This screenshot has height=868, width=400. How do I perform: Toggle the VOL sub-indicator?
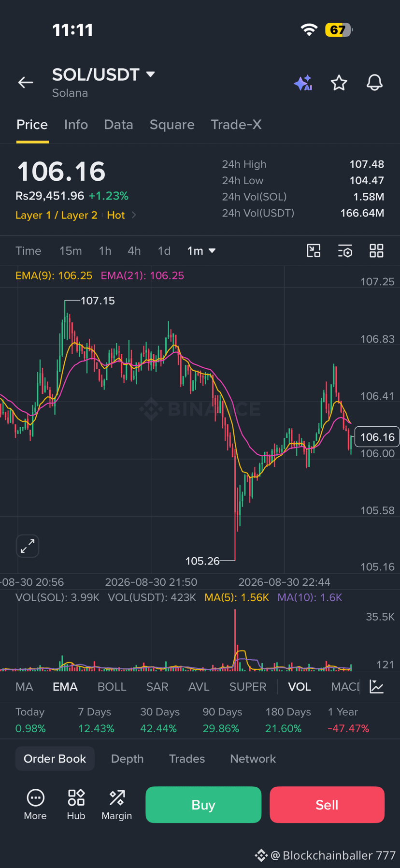(300, 687)
